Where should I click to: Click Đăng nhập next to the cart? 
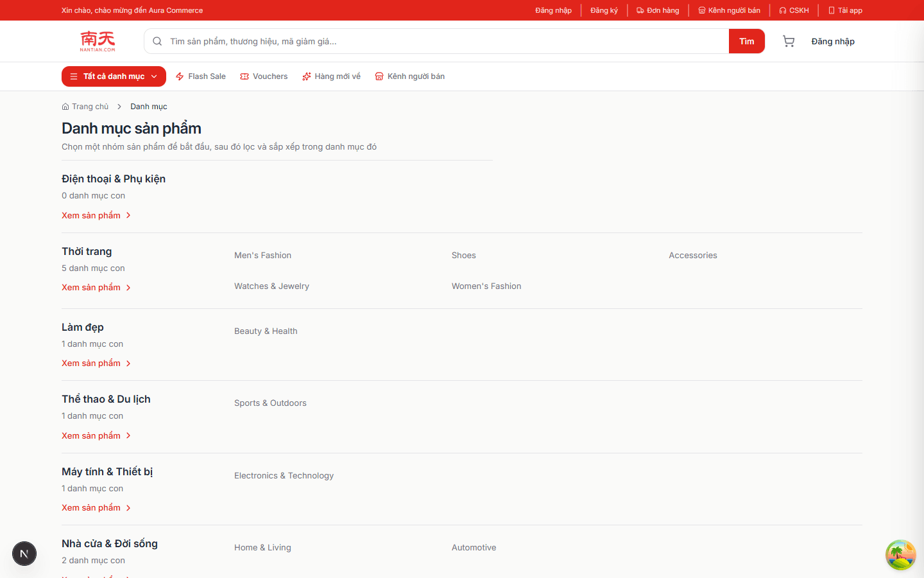[x=833, y=41]
